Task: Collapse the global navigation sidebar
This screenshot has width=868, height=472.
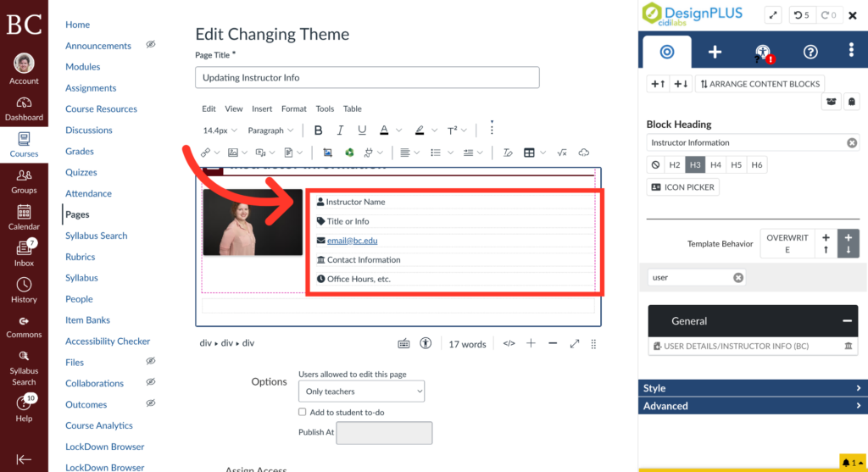Action: tap(24, 459)
